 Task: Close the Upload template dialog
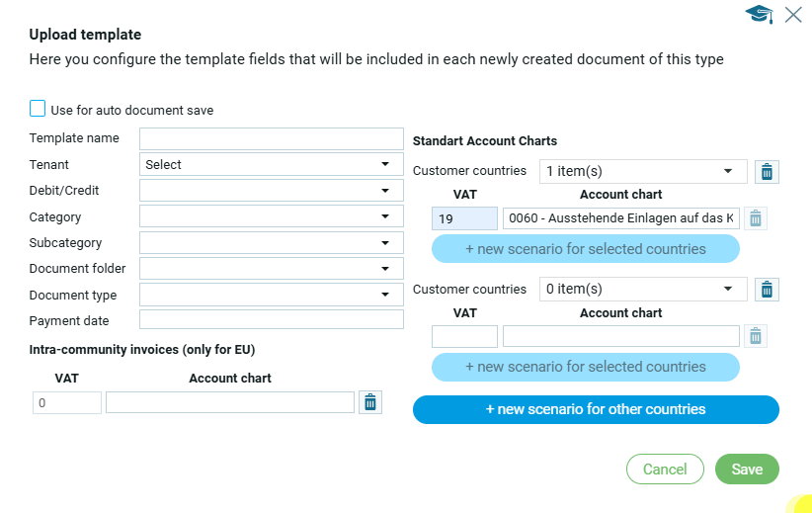793,14
